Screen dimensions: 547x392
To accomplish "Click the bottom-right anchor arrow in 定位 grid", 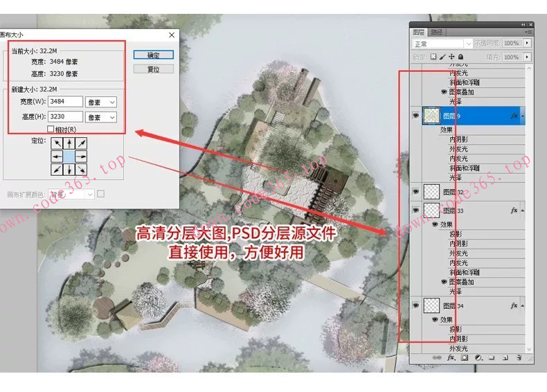I will (x=81, y=169).
